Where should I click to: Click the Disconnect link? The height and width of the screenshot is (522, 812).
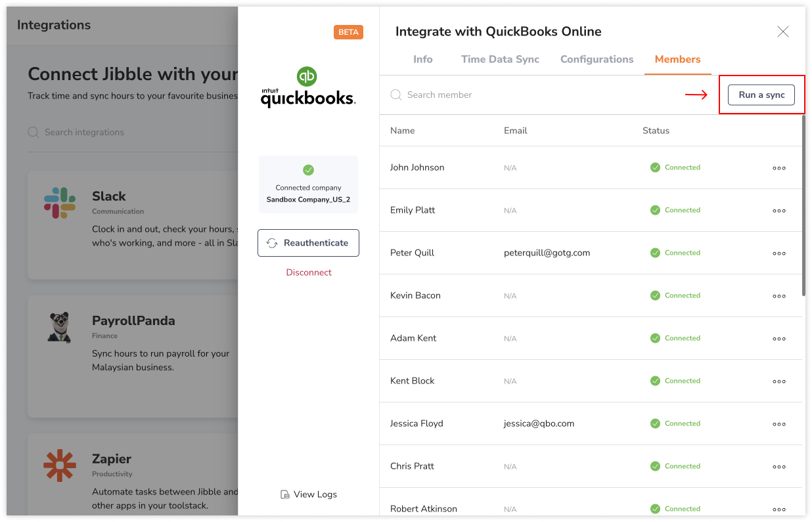(x=309, y=272)
